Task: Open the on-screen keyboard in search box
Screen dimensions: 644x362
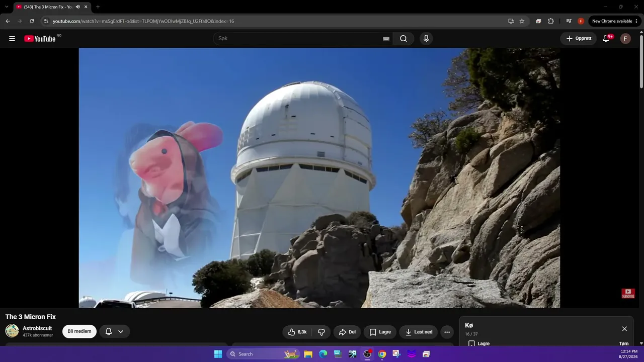Action: (386, 39)
